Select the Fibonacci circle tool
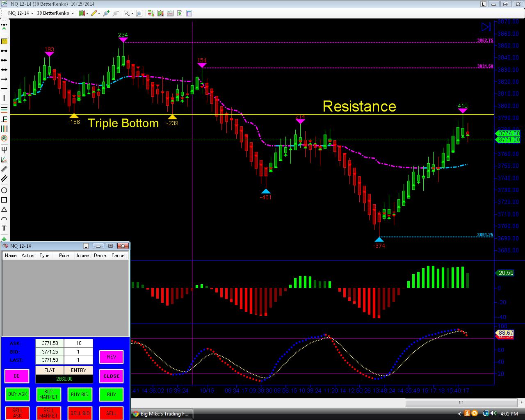 point(4,138)
